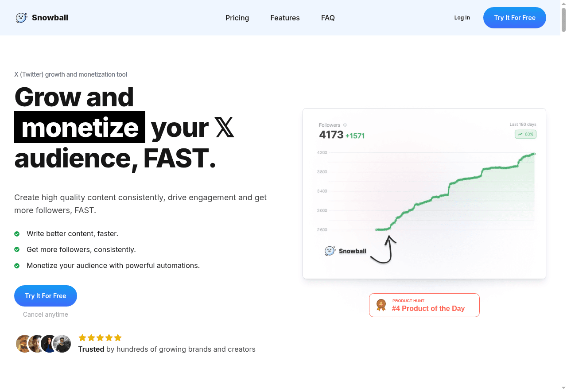
Task: Go to the Features section
Action: [x=285, y=18]
